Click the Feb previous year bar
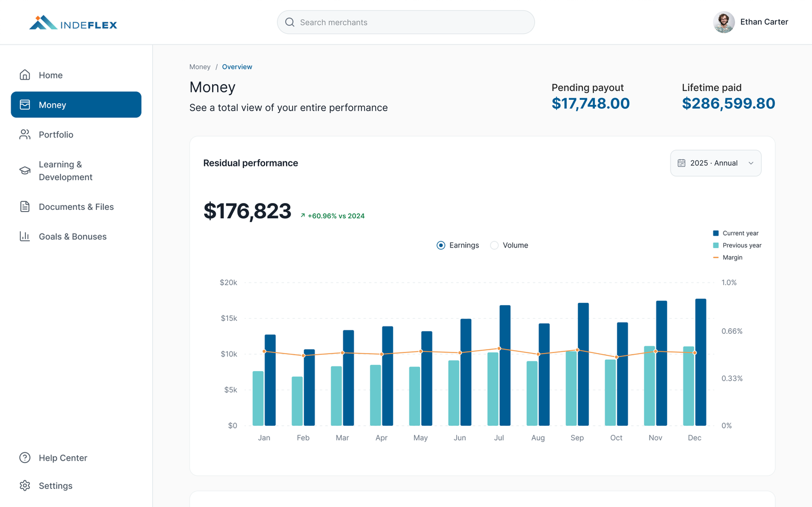This screenshot has height=507, width=812. pyautogui.click(x=297, y=401)
